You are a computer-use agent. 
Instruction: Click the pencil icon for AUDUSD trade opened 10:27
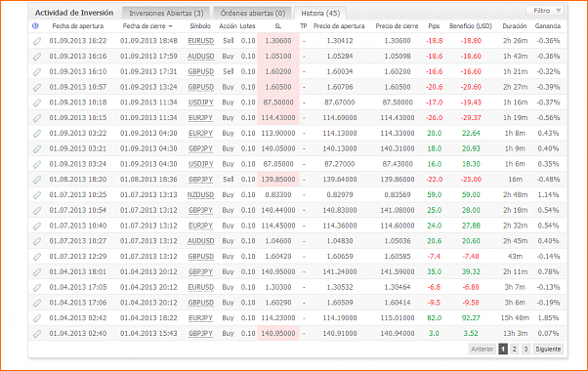click(x=37, y=241)
